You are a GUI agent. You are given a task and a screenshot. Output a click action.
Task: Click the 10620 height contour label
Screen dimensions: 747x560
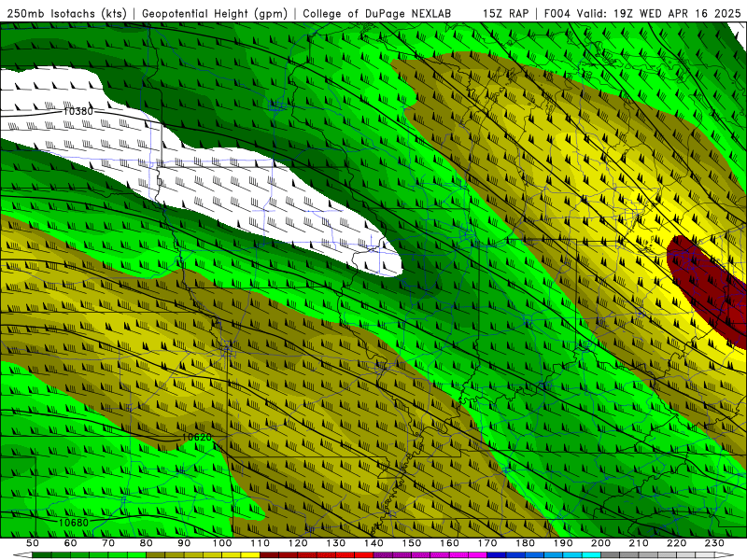(197, 437)
